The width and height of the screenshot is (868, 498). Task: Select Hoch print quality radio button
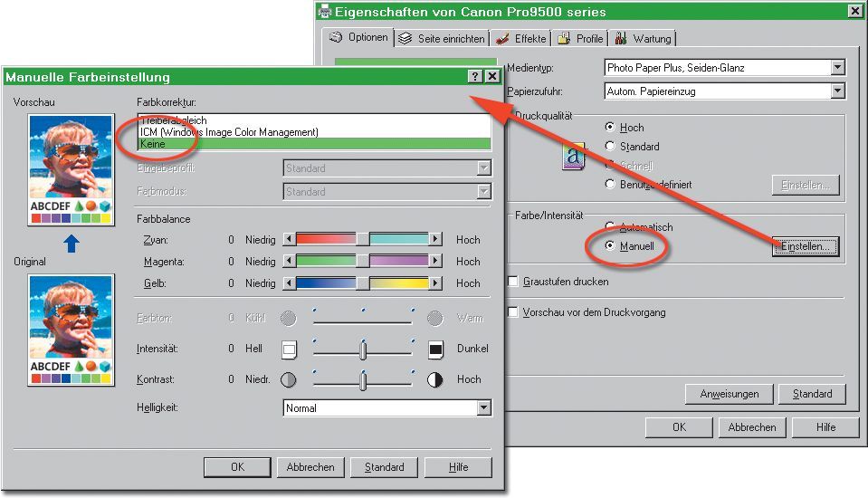point(610,128)
